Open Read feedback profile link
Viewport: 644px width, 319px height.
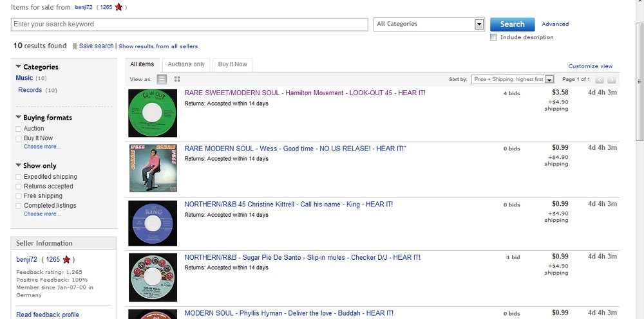pyautogui.click(x=48, y=315)
